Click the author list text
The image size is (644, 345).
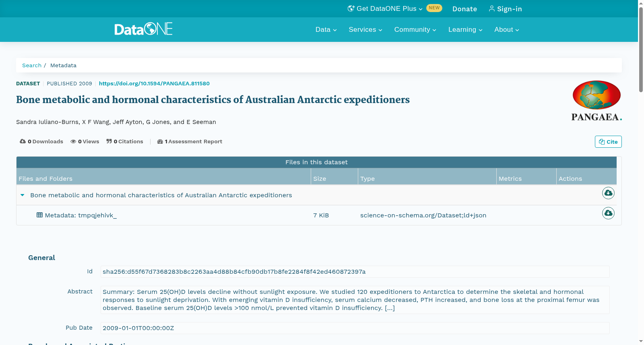click(x=116, y=122)
